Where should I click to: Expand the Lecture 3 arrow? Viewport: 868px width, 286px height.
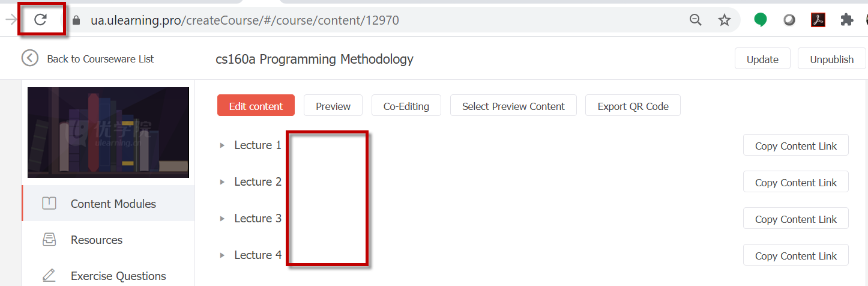coord(222,219)
